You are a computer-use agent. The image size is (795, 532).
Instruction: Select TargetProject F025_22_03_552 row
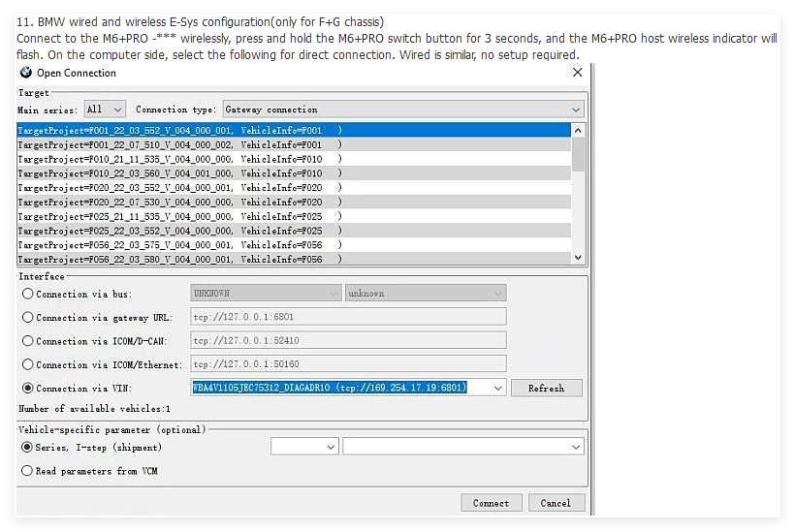tap(294, 231)
